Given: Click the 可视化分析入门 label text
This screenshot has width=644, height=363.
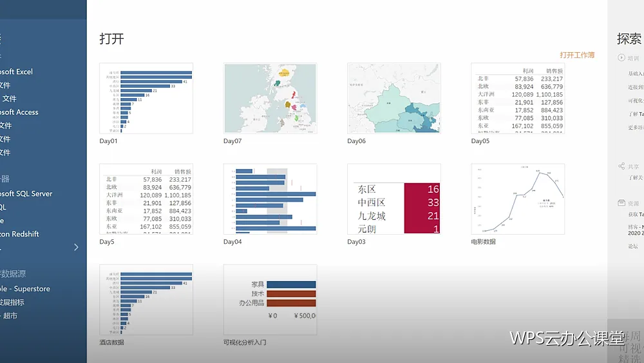Looking at the screenshot, I should [245, 342].
